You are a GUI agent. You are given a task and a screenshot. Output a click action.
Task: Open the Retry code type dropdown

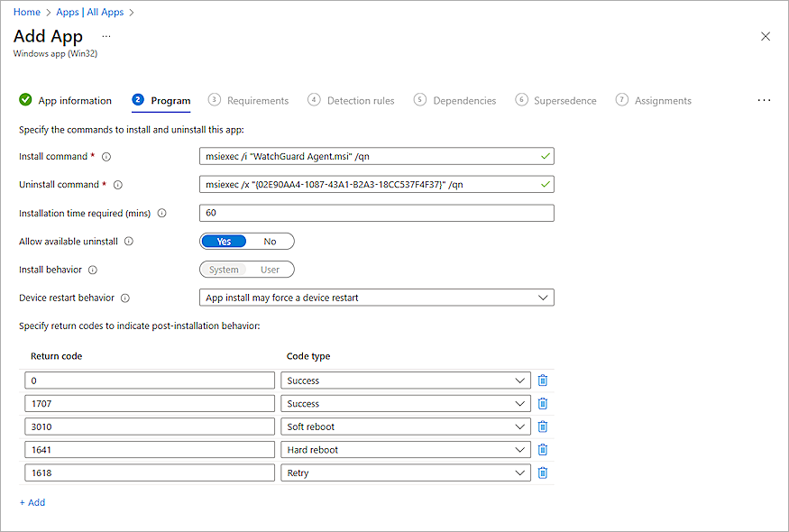[406, 473]
